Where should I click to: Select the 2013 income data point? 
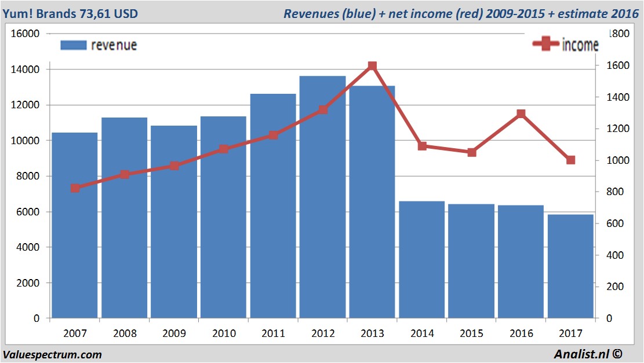click(x=372, y=66)
